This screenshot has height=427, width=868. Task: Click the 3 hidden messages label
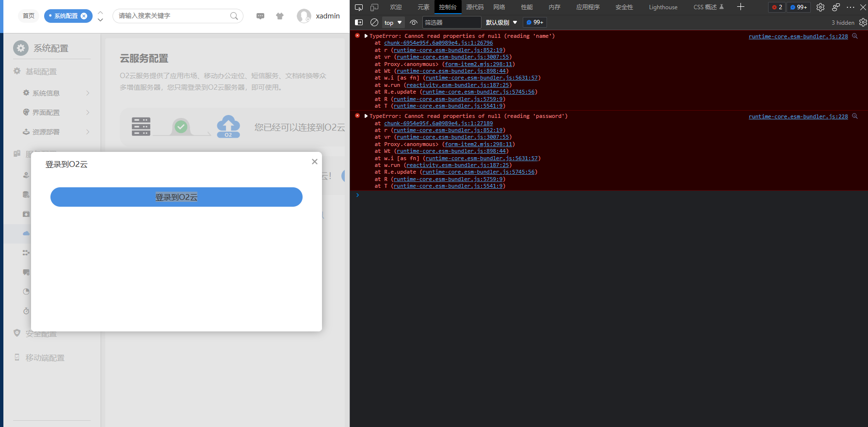(x=843, y=23)
